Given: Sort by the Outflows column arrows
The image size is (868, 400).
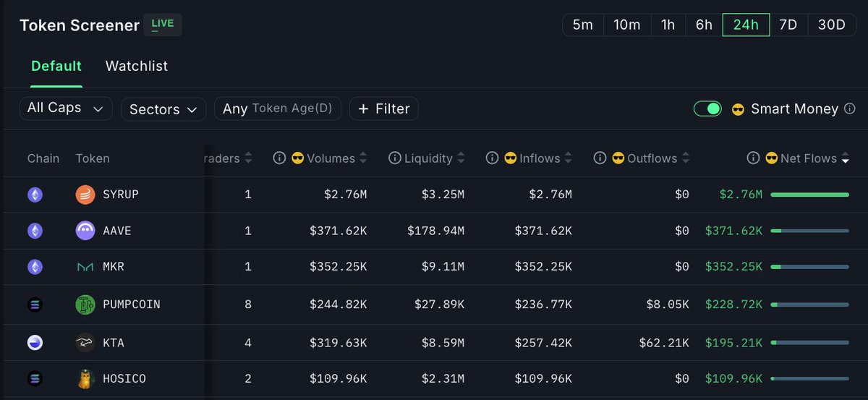Looking at the screenshot, I should [685, 158].
